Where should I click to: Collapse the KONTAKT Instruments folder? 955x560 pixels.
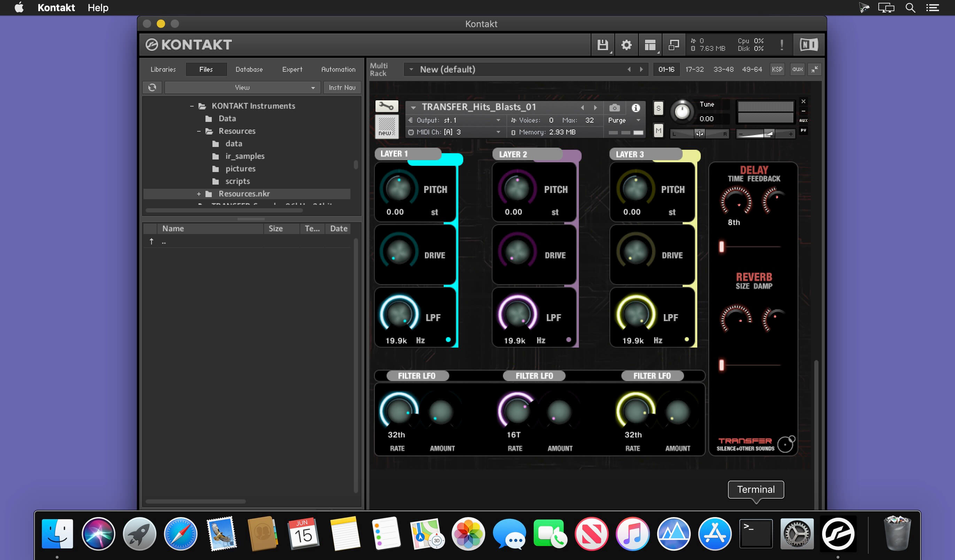tap(192, 106)
